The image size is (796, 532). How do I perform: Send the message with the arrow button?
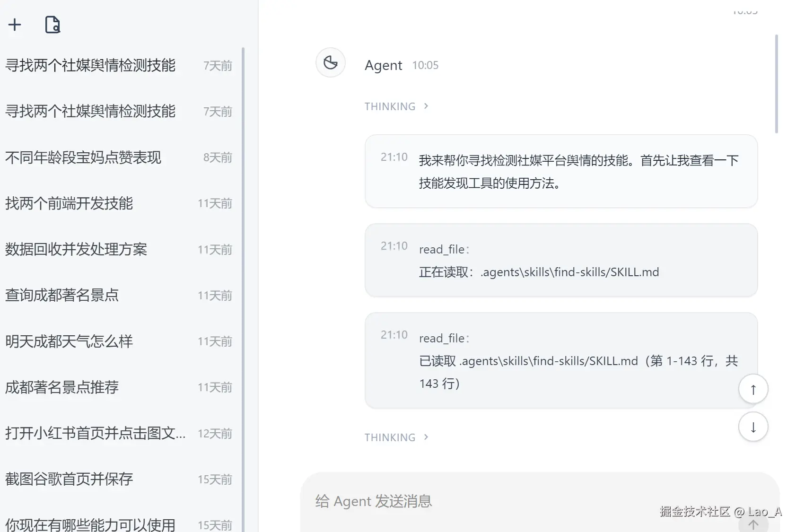coord(753,524)
